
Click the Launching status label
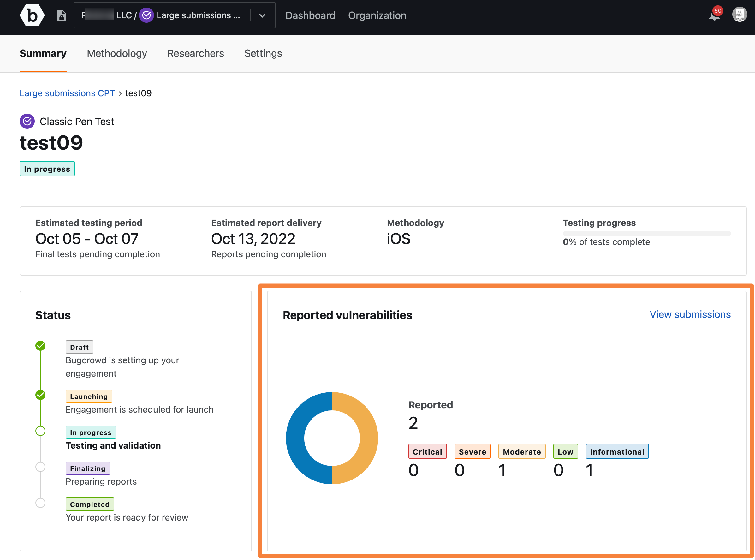89,396
